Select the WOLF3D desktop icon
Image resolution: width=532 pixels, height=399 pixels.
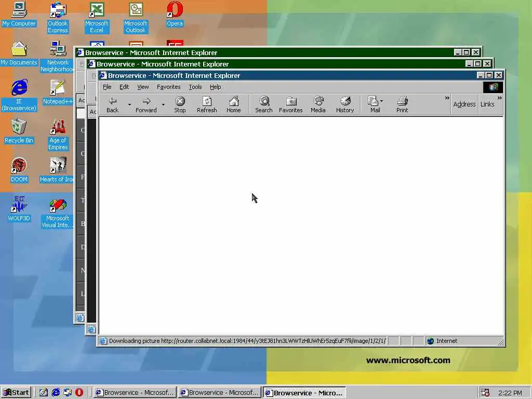[x=19, y=209]
